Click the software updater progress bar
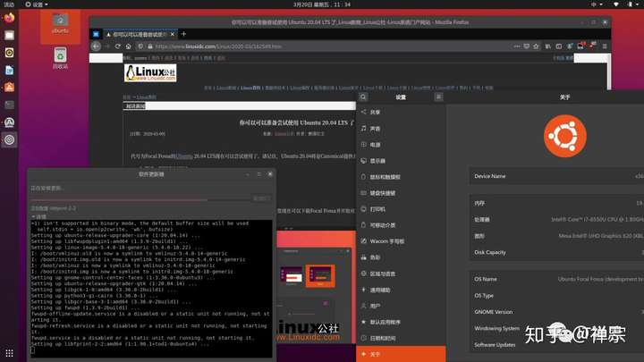This screenshot has width=644, height=362. 140,200
